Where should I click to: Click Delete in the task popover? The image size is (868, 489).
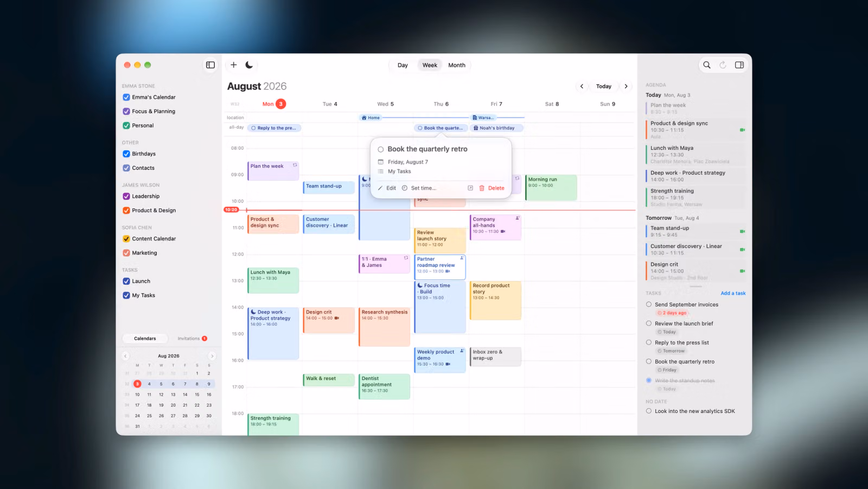click(x=496, y=188)
